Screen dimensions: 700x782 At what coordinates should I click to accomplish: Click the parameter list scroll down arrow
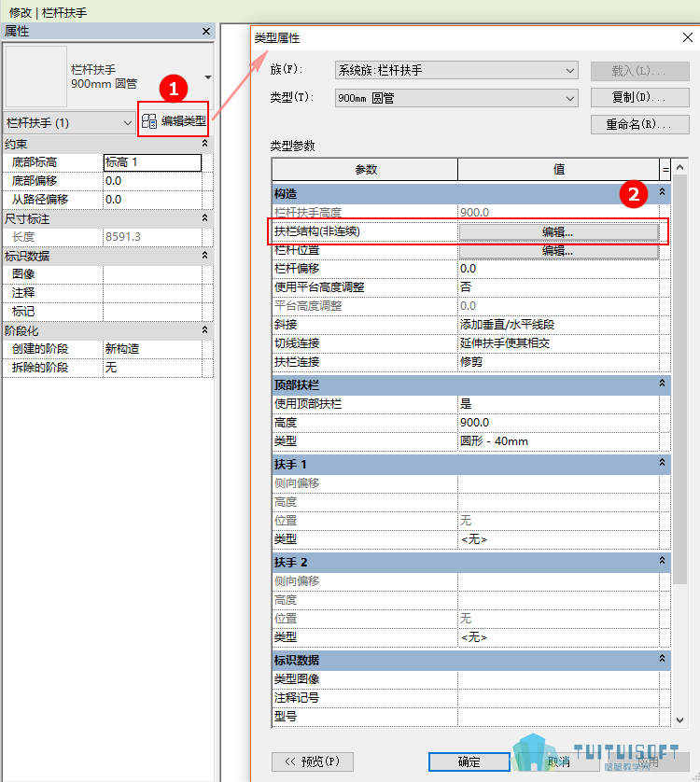679,719
